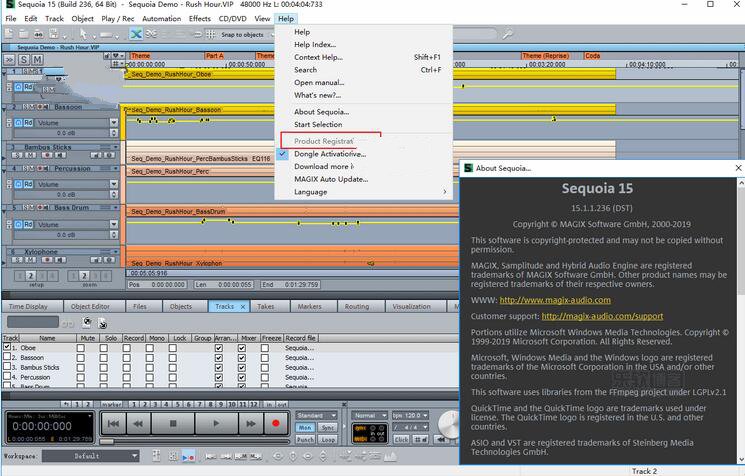Click the first icon in Tracks panel toolbar
This screenshot has height=476, width=745.
tap(87, 323)
